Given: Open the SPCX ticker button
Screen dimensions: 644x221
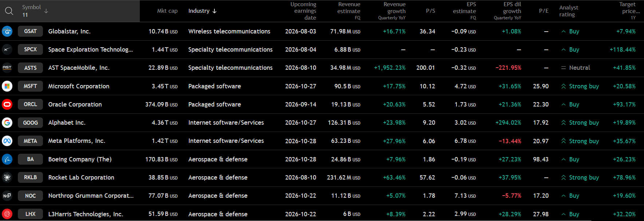Looking at the screenshot, I should click(30, 49).
